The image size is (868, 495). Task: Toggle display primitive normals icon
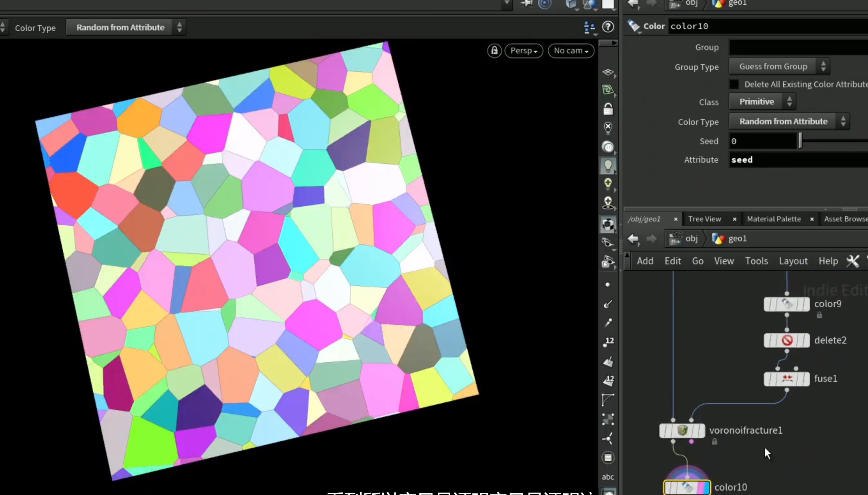pyautogui.click(x=608, y=361)
